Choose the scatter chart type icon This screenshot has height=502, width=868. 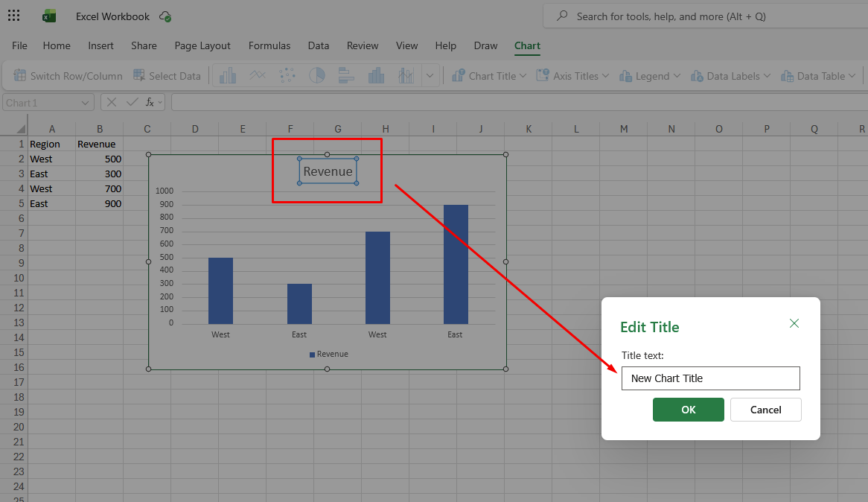[x=287, y=75]
